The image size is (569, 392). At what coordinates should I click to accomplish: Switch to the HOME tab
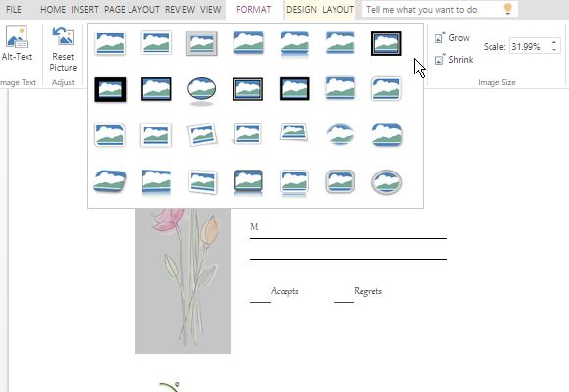pyautogui.click(x=53, y=10)
